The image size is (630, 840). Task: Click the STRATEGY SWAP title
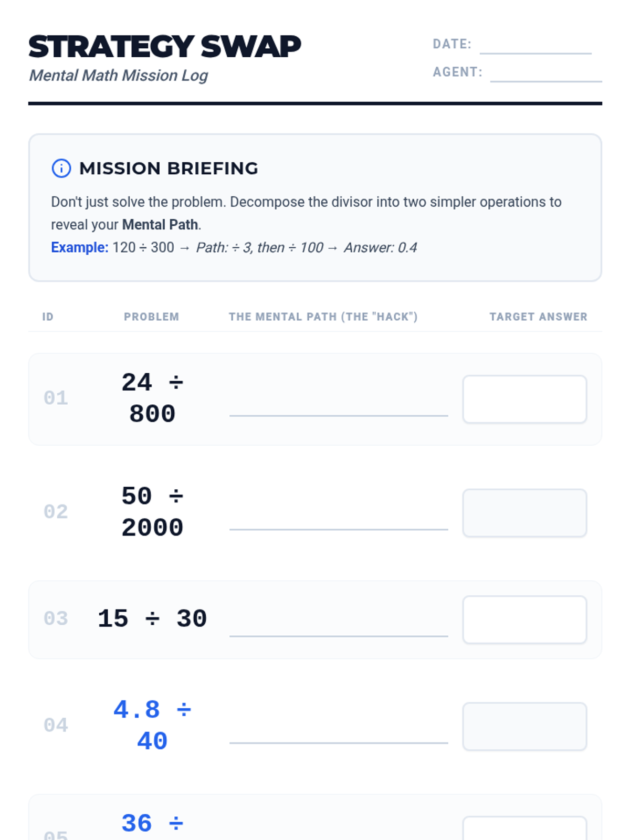click(x=165, y=47)
